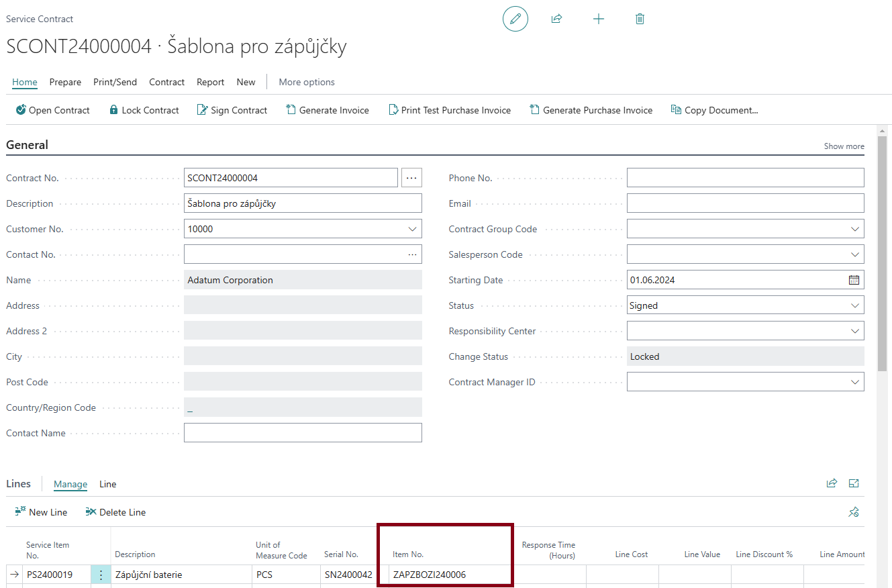Click Print Test Purchase Invoice action
This screenshot has height=588, width=892.
pos(450,110)
